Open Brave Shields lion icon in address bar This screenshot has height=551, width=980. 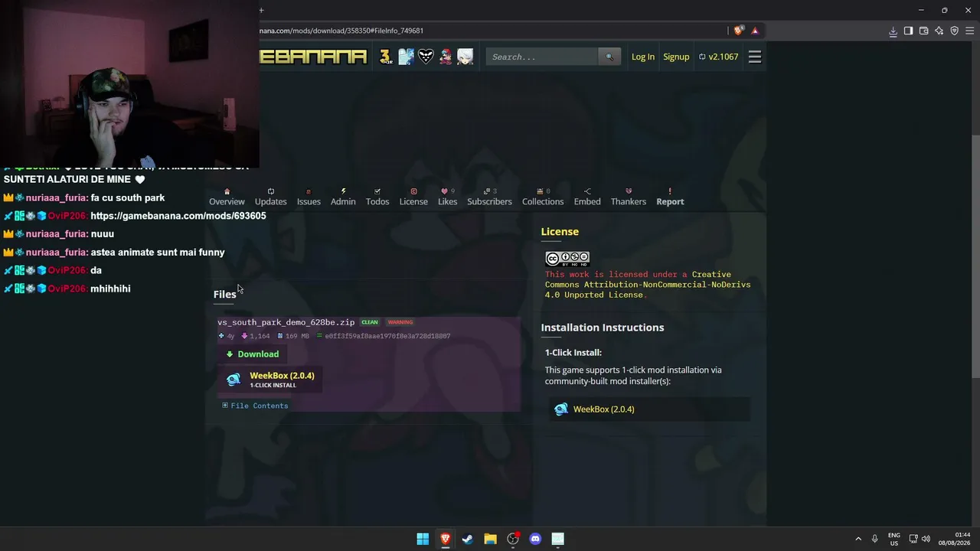point(738,31)
